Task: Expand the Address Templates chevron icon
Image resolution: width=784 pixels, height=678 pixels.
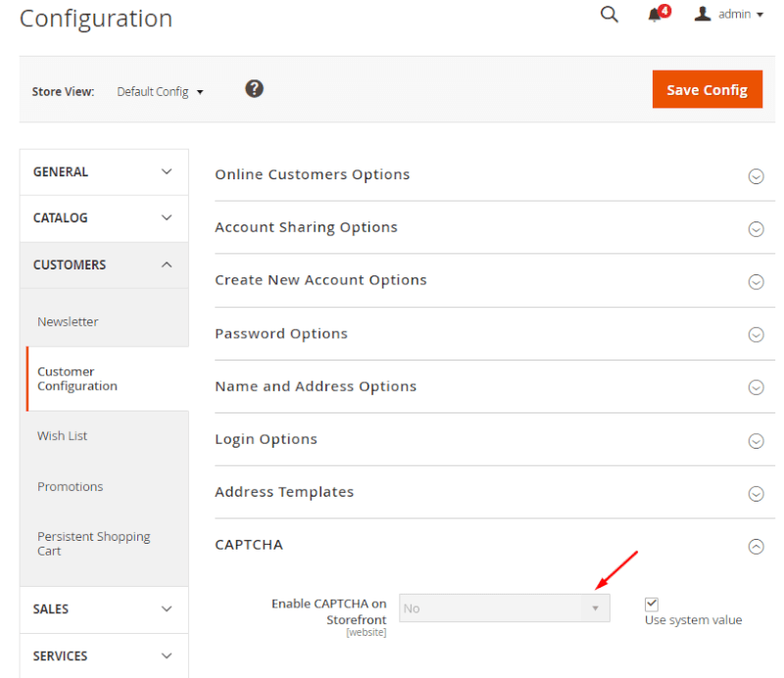Action: pos(756,492)
